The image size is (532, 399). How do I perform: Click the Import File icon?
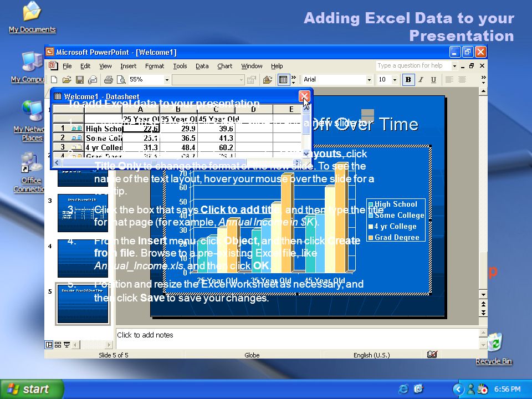click(x=267, y=80)
